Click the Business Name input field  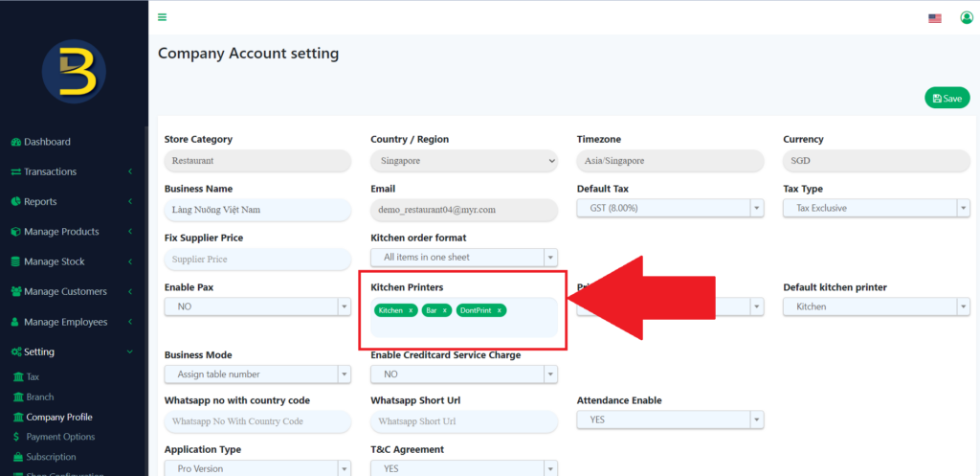(257, 209)
